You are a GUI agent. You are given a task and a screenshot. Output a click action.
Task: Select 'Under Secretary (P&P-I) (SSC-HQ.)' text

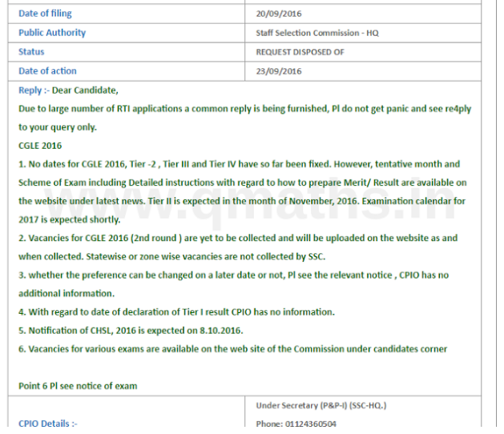click(321, 406)
